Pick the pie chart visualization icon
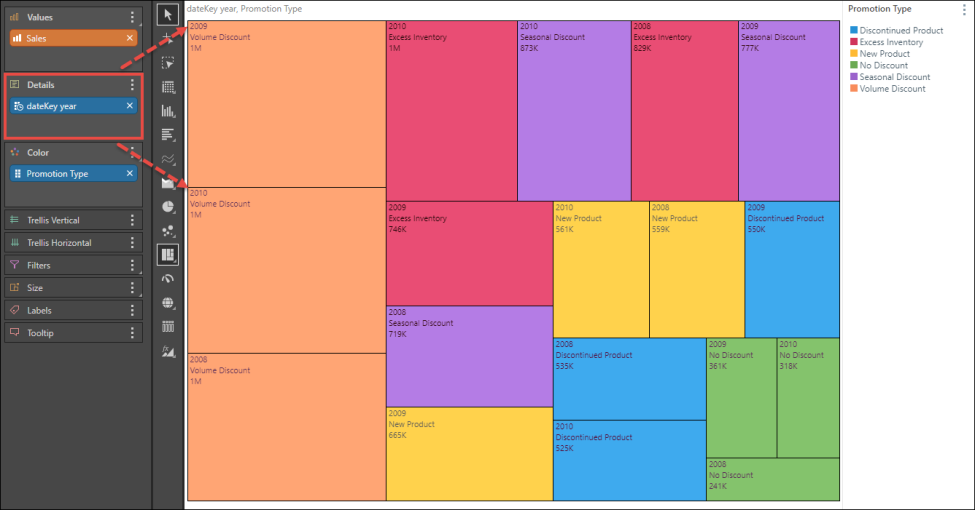This screenshot has height=510, width=975. point(168,207)
